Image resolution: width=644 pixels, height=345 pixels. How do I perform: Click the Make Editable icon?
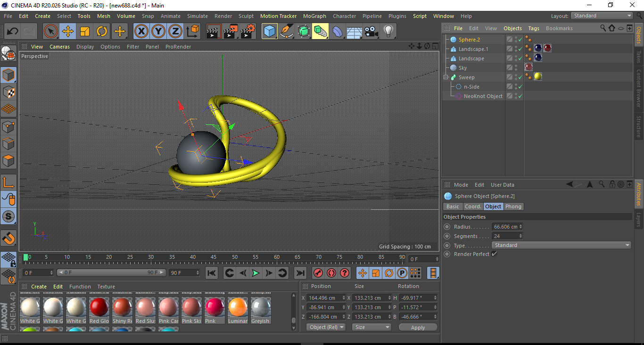(8, 53)
